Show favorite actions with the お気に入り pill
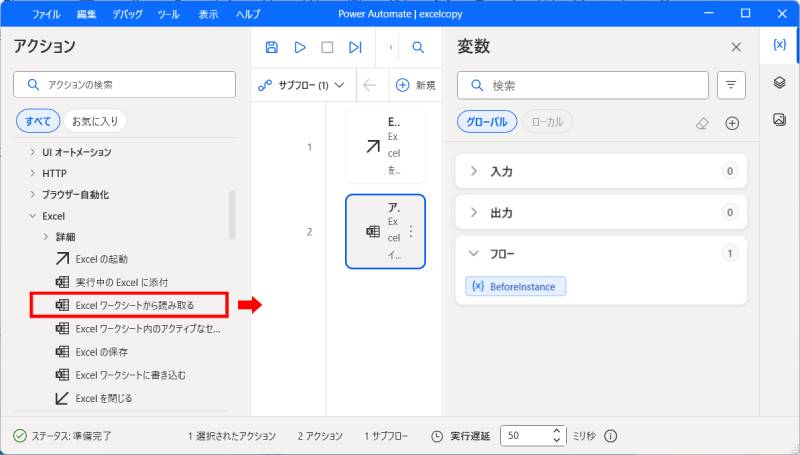Image resolution: width=800 pixels, height=455 pixels. [x=95, y=121]
